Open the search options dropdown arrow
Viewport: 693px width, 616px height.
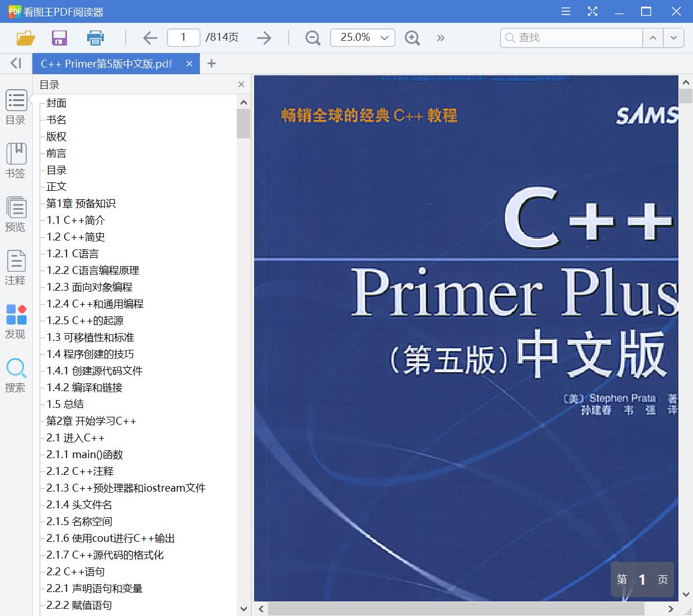pyautogui.click(x=674, y=37)
